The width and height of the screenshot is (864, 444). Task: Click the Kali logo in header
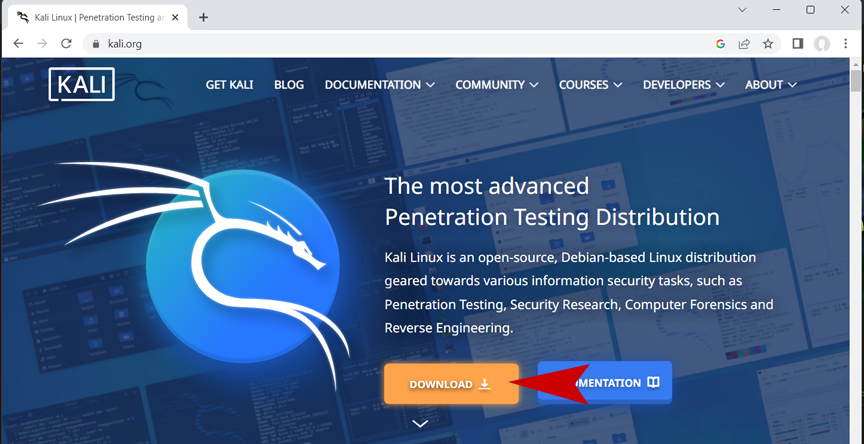(x=82, y=84)
